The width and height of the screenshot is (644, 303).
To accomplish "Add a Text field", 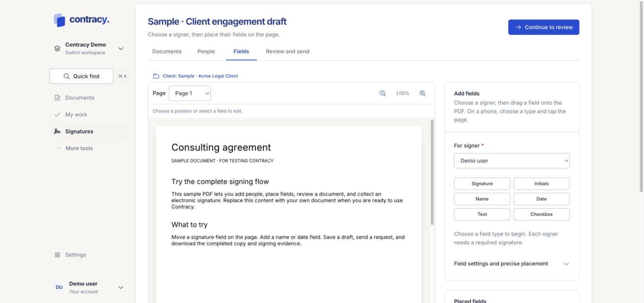I will pyautogui.click(x=482, y=214).
